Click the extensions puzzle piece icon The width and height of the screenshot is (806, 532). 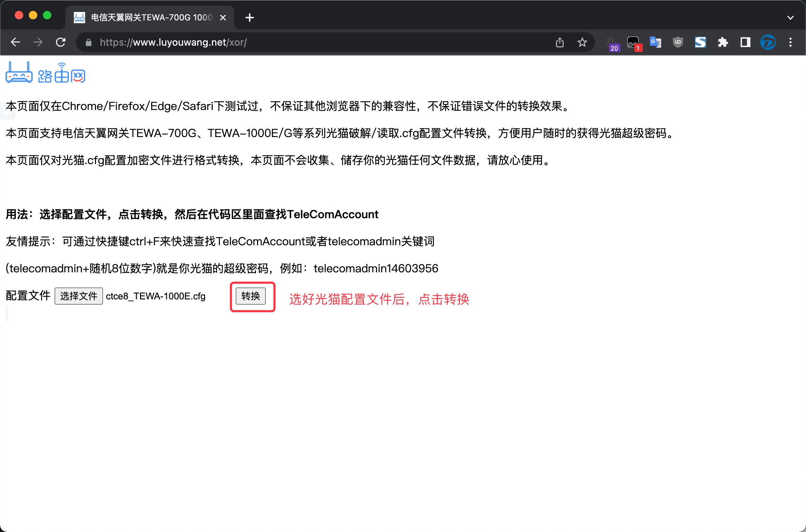point(723,43)
